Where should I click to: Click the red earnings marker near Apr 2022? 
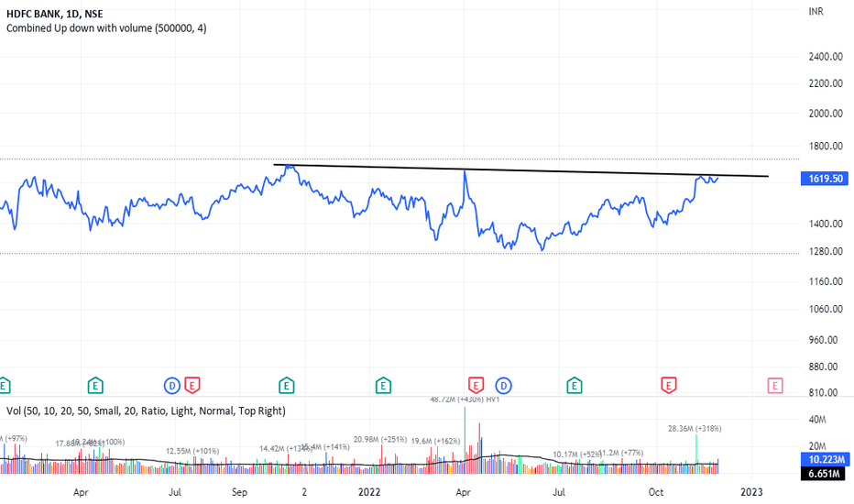(476, 386)
